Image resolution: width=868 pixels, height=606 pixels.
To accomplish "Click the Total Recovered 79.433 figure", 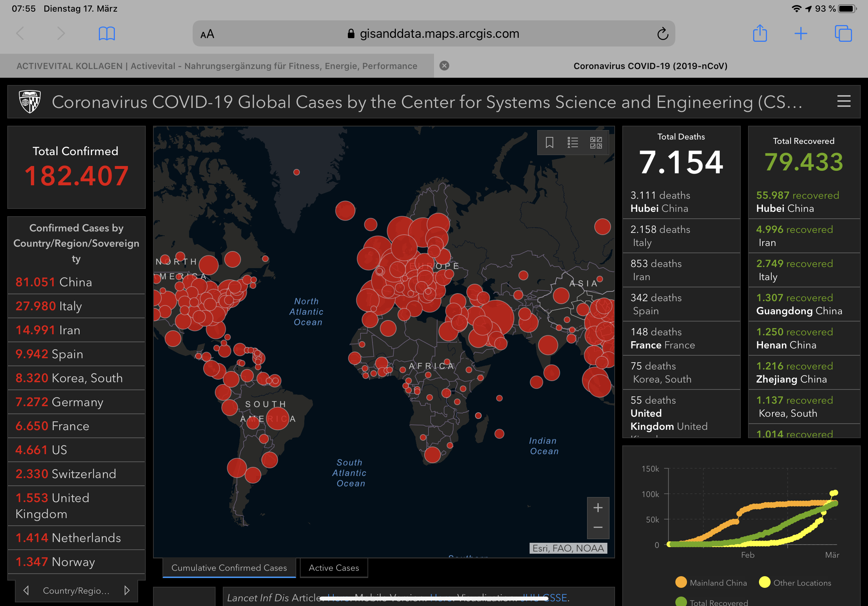I will pos(804,162).
